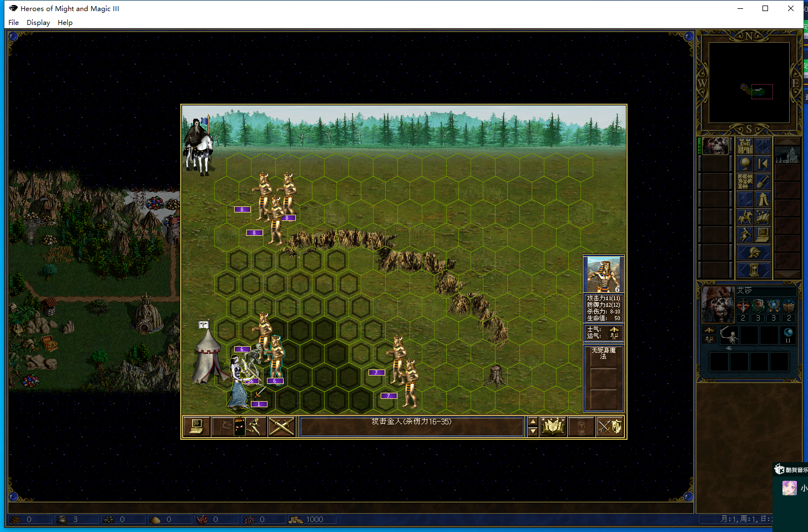Click the mana orb showing 11

(788, 335)
